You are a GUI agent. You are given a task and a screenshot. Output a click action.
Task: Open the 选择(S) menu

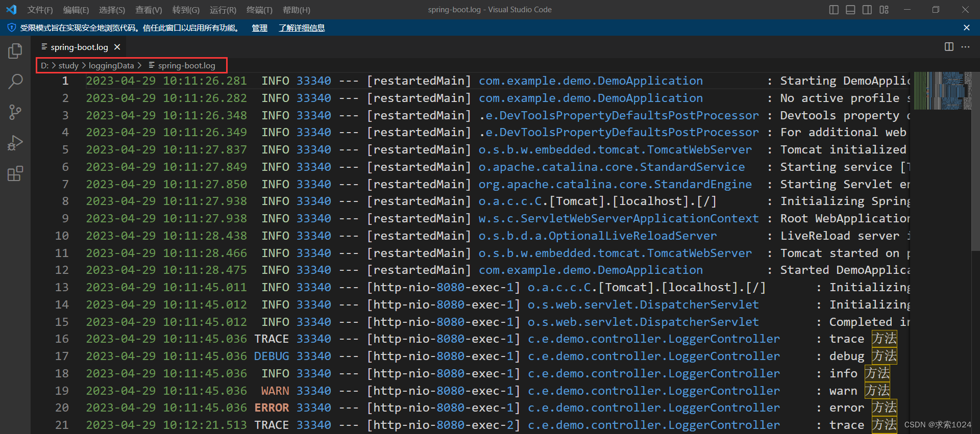tap(112, 10)
